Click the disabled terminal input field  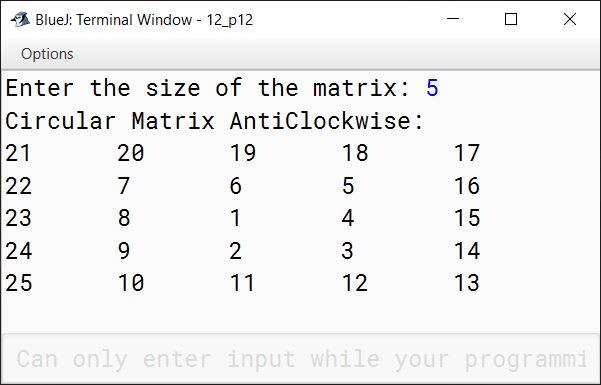pyautogui.click(x=300, y=359)
